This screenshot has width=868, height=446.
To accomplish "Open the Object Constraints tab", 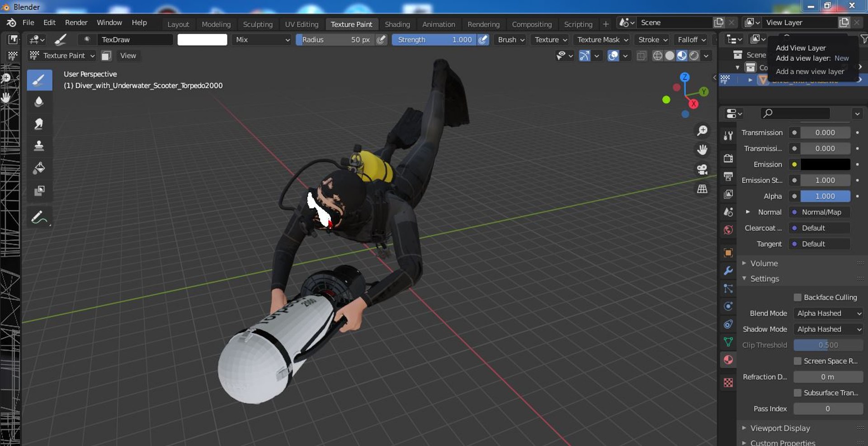I will click(x=728, y=324).
